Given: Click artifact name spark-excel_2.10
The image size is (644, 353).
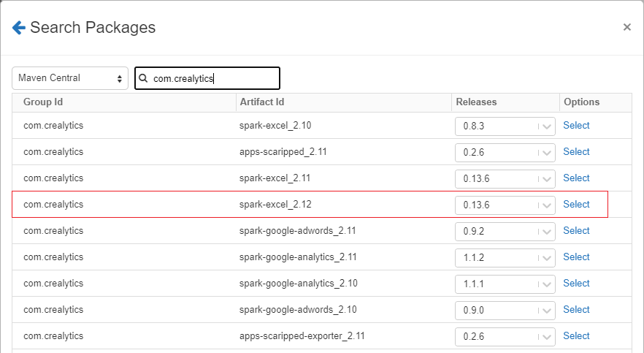Looking at the screenshot, I should click(x=275, y=125).
